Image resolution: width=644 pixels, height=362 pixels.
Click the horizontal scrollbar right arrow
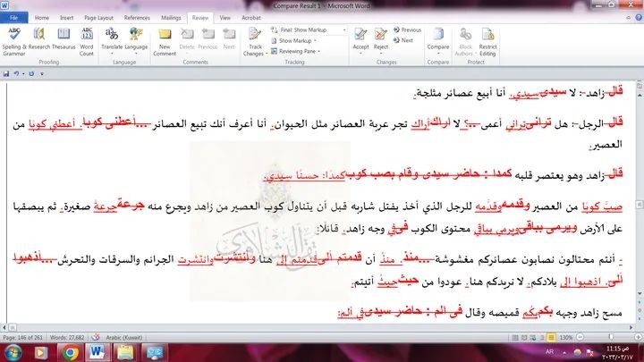click(631, 327)
